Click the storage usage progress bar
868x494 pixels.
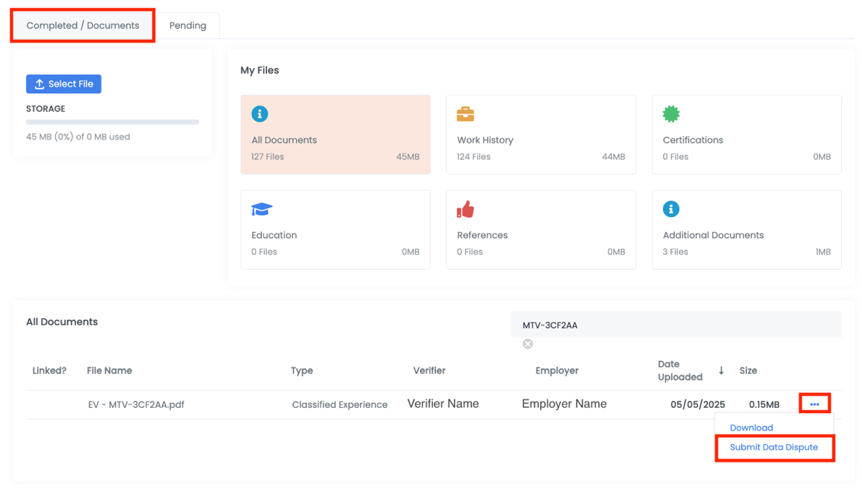click(112, 122)
